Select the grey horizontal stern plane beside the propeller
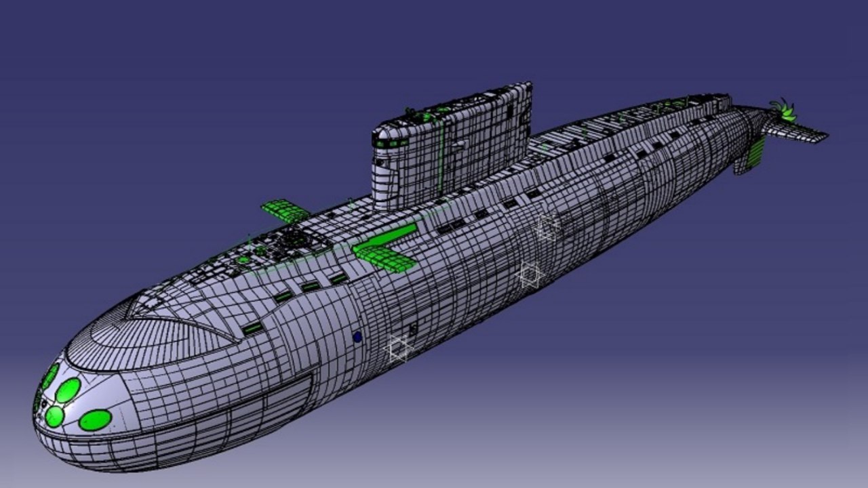 click(x=795, y=129)
